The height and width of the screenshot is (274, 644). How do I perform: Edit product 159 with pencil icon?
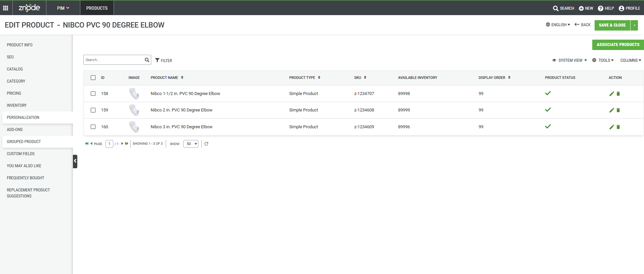click(612, 110)
